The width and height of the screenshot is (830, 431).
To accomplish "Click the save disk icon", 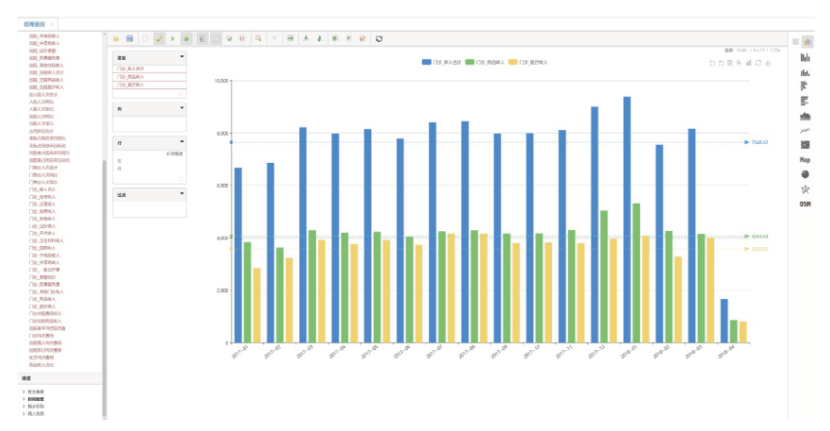I will 130,38.
